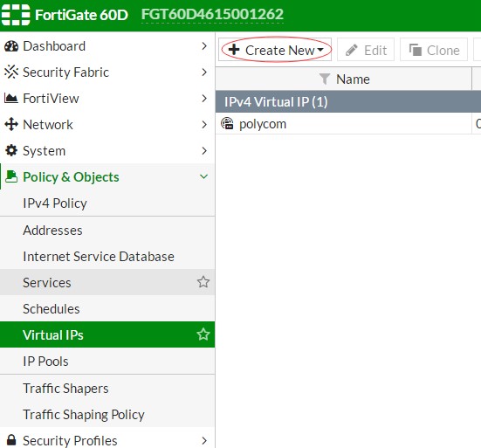
Task: Click the Security Profiles lock icon
Action: [x=11, y=440]
